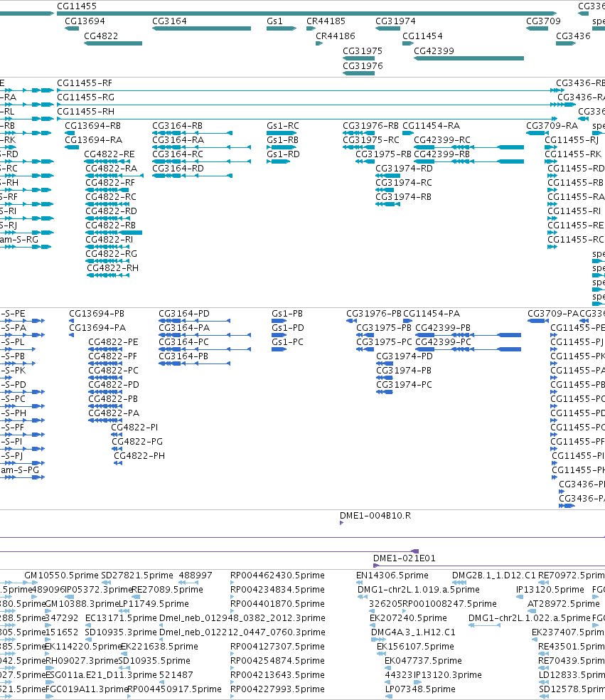Screen dimensions: 605x700
Task: Select protein CG31976-PB
Action: 374,314
